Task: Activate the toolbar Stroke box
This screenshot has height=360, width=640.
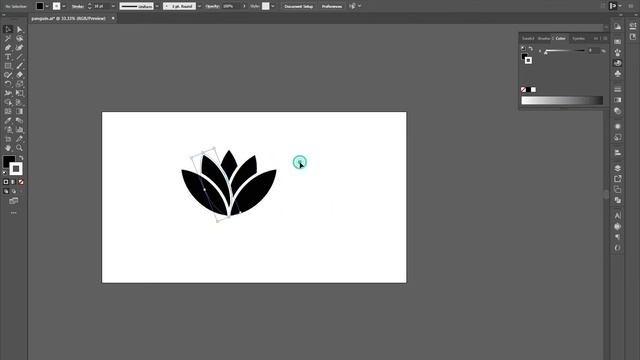Action: click(16, 169)
